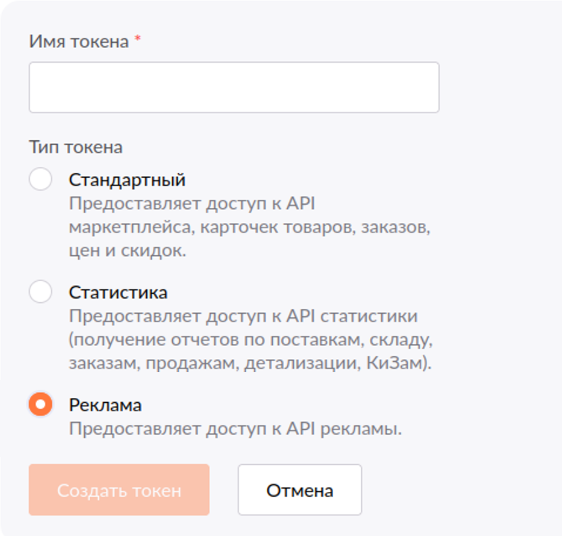Click the red required asterisk

click(138, 38)
